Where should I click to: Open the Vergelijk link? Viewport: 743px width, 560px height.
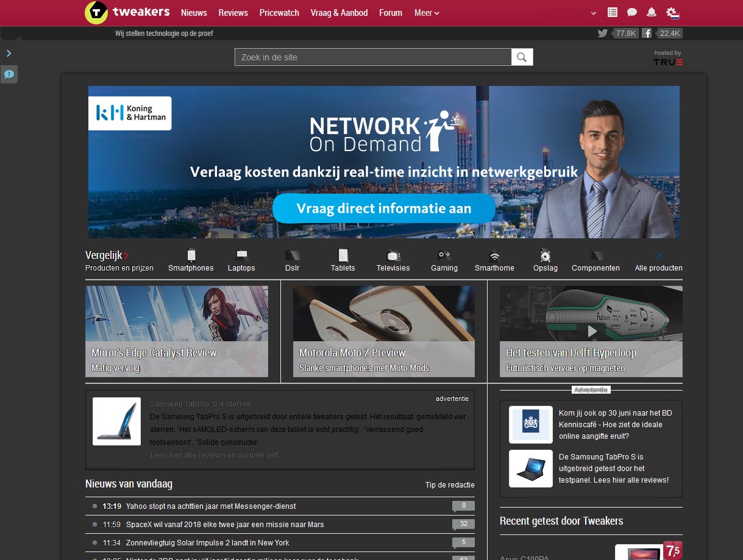[107, 255]
